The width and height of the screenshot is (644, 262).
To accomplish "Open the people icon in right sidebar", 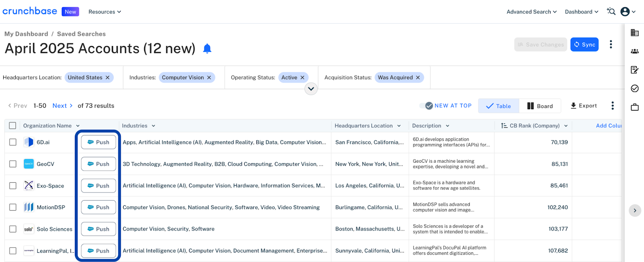I will [635, 51].
